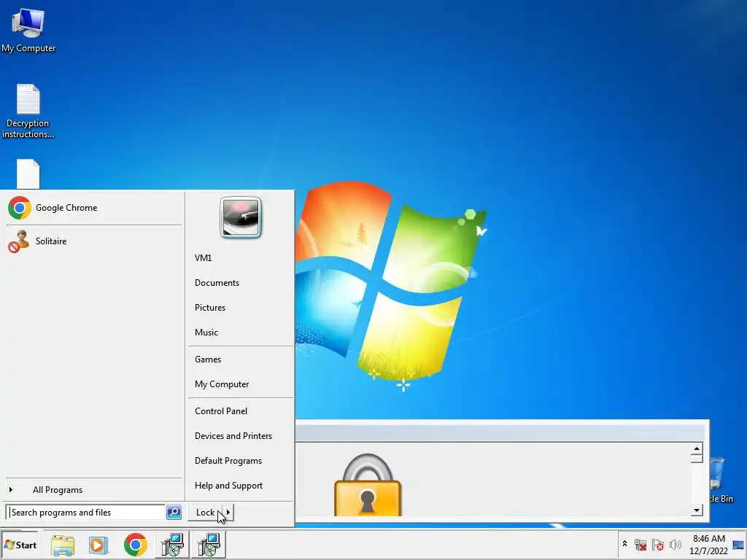Select Decryption instructions desktop file
Image resolution: width=747 pixels, height=560 pixels.
(28, 112)
